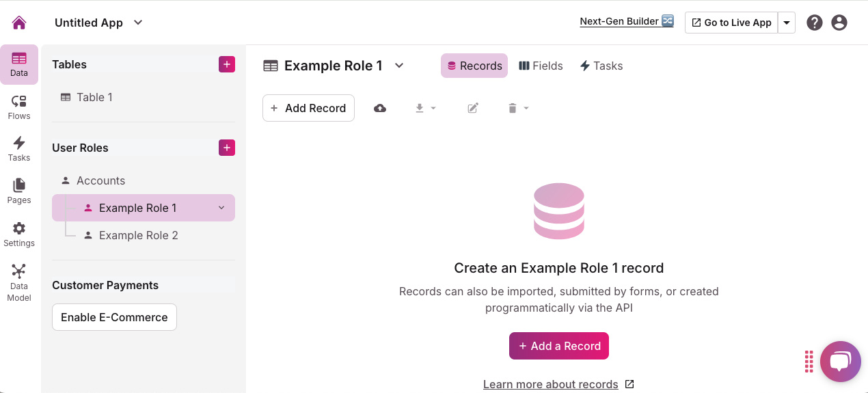Viewport: 868px width, 393px height.
Task: Switch to the Fields tab
Action: [541, 66]
